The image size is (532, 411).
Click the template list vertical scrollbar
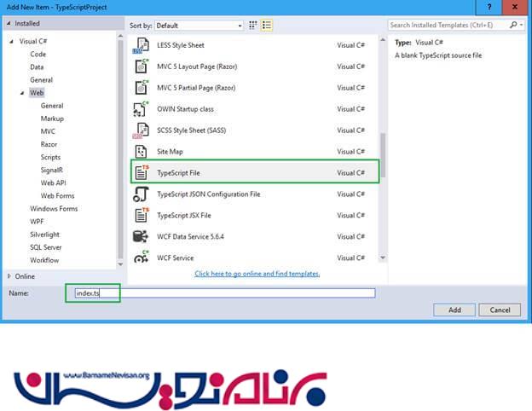tap(382, 153)
